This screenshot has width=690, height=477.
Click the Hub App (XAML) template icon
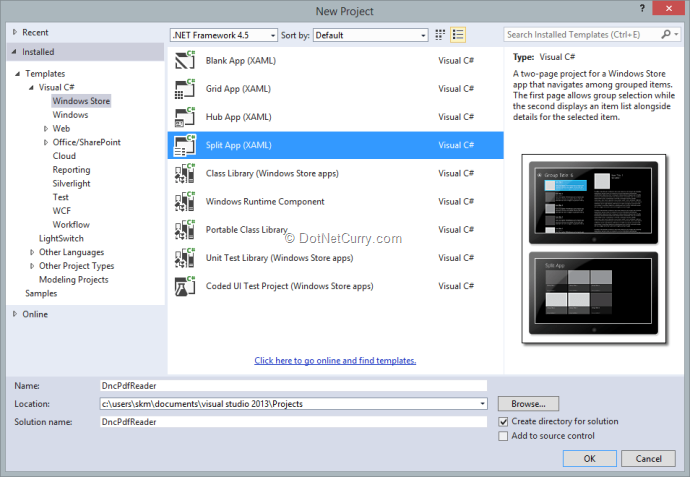pos(185,117)
